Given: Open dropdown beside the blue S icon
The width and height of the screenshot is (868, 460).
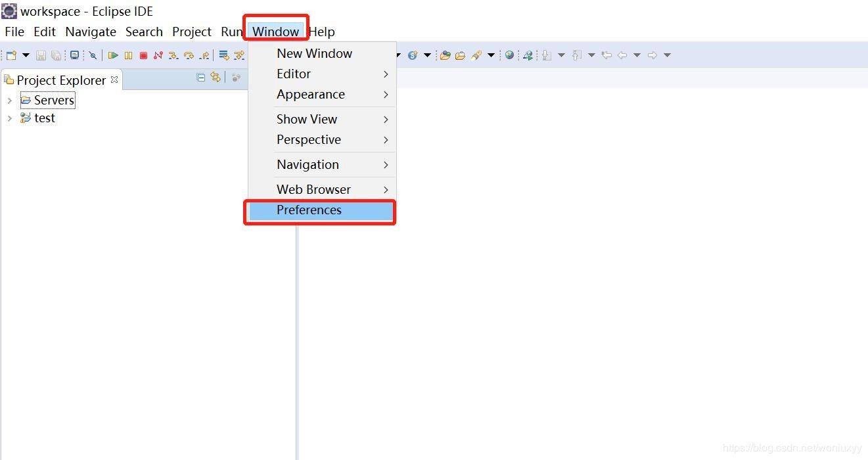Looking at the screenshot, I should pyautogui.click(x=427, y=55).
